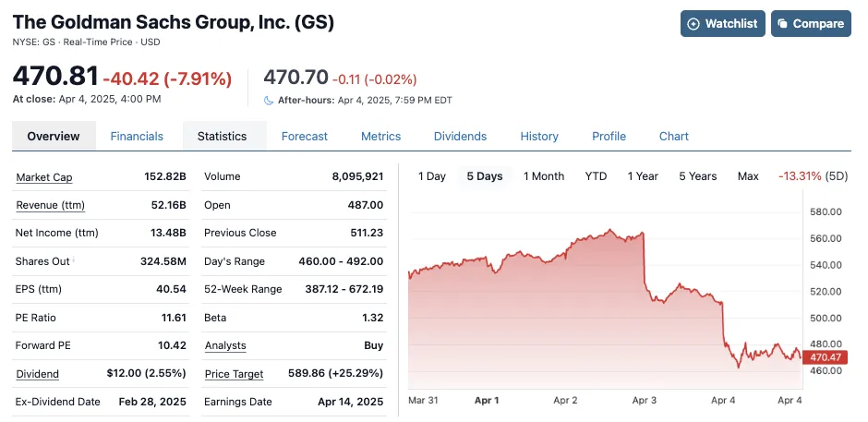Open the Financials tab
868x422 pixels.
coord(137,136)
